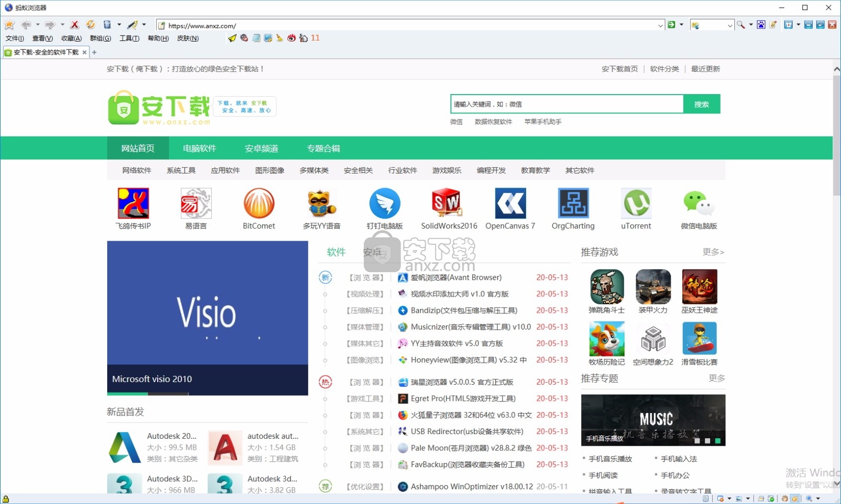This screenshot has width=841, height=504.
Task: Open the address bar URL dropdown
Action: pos(660,25)
